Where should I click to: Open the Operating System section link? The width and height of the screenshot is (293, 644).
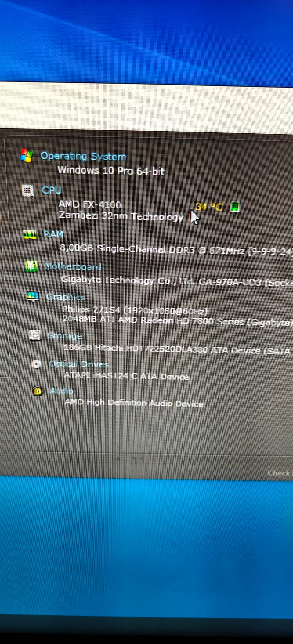83,156
